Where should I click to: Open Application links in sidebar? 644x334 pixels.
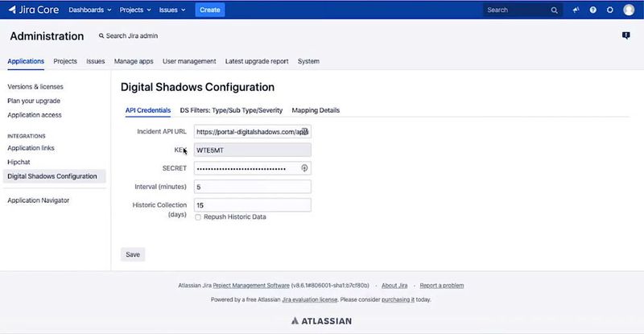click(x=31, y=148)
